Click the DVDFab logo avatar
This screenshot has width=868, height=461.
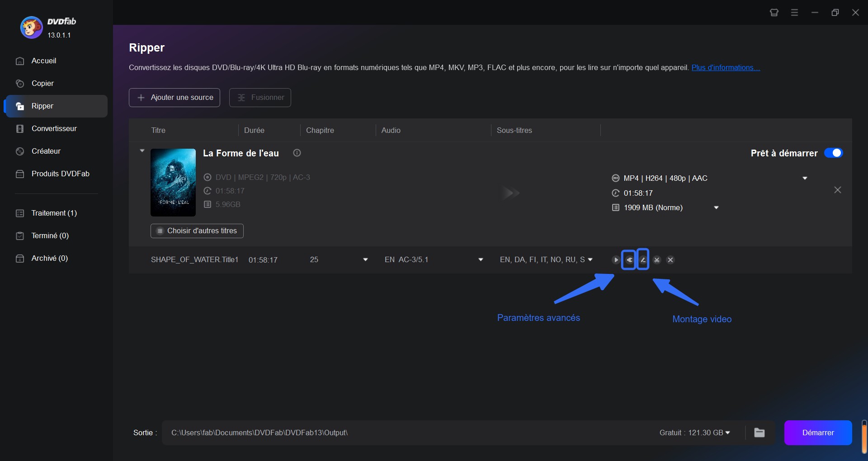[x=31, y=28]
